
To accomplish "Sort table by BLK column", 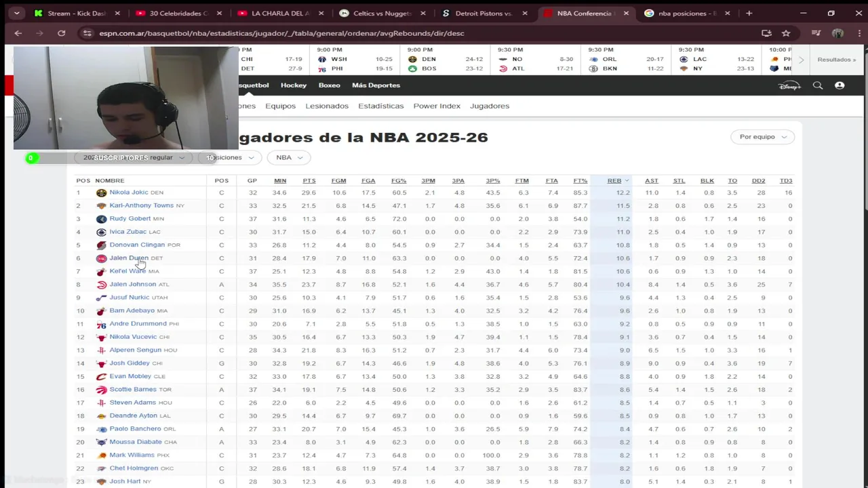I will coord(707,180).
